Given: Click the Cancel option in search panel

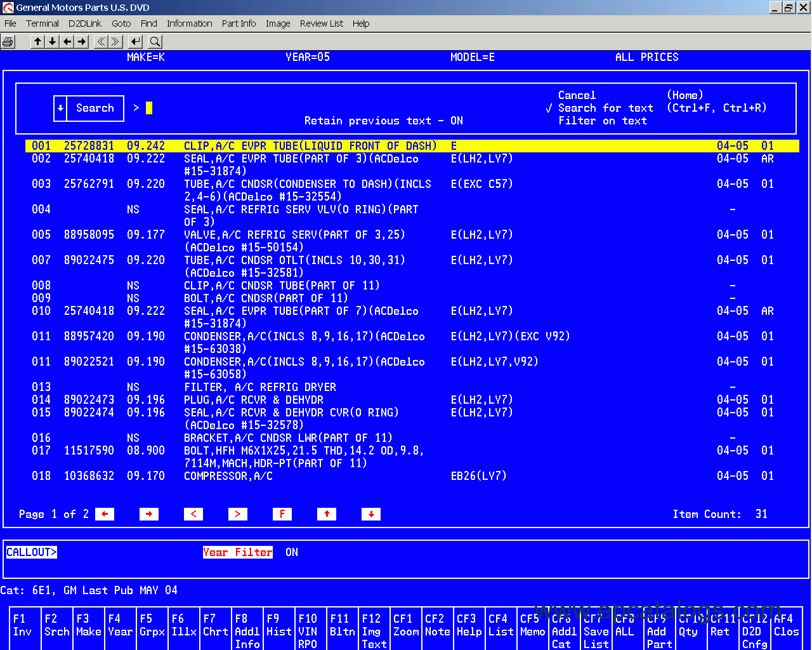Looking at the screenshot, I should [x=577, y=95].
